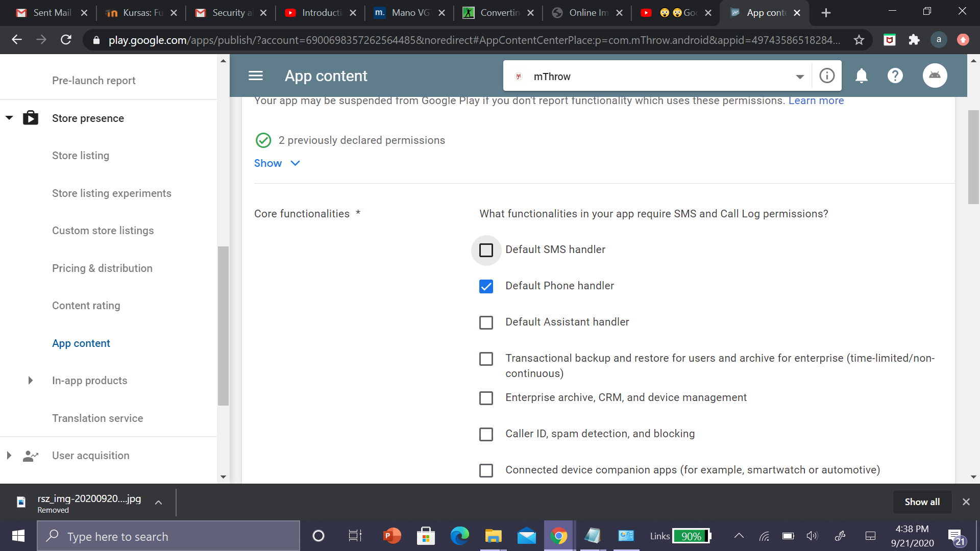Check Default SMS handler option
Viewport: 980px width, 551px height.
[486, 250]
